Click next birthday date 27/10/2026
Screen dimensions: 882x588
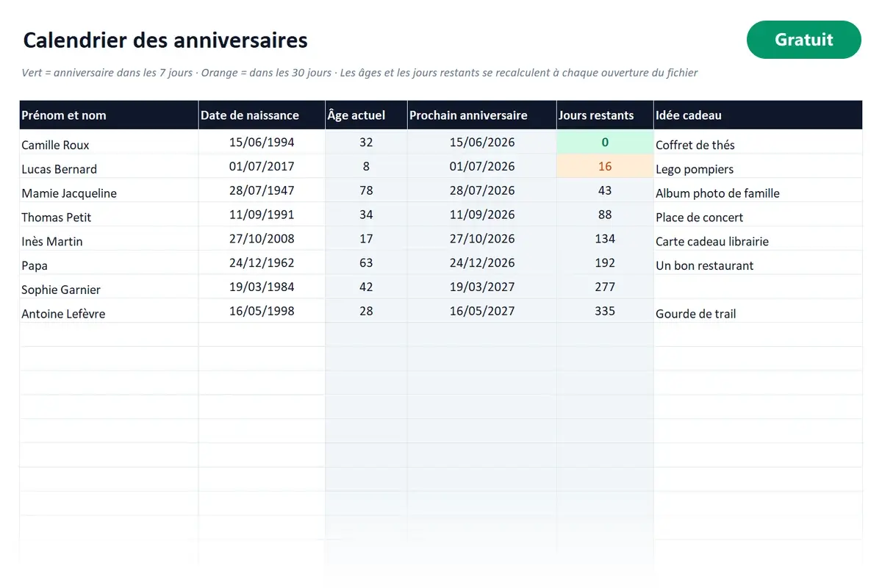click(482, 239)
